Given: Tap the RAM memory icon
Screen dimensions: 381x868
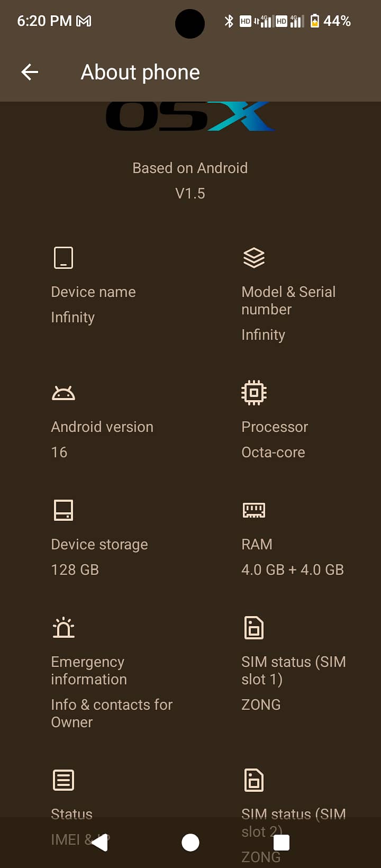Looking at the screenshot, I should (254, 510).
